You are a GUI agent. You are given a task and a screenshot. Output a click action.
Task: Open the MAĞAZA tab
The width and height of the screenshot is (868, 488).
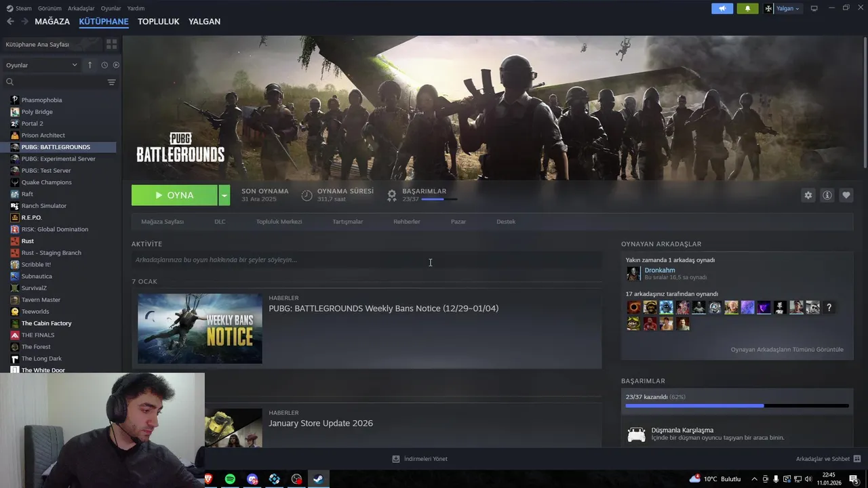[x=52, y=22]
